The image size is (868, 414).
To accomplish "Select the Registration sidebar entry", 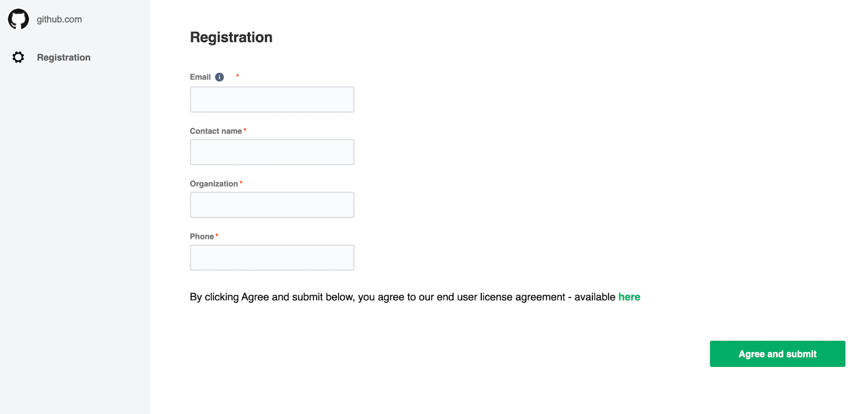I will coord(63,57).
